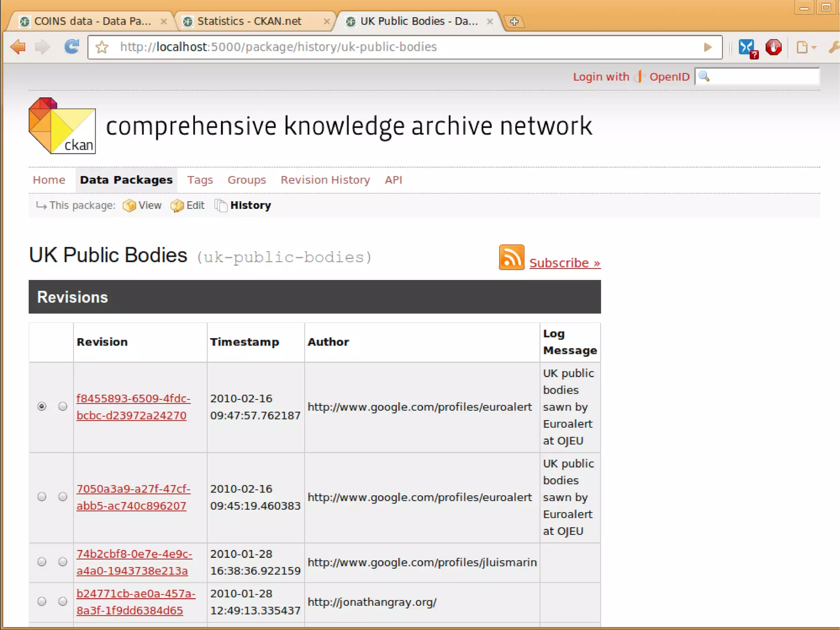Select first radio for revision 7050a3a9

coord(41,497)
